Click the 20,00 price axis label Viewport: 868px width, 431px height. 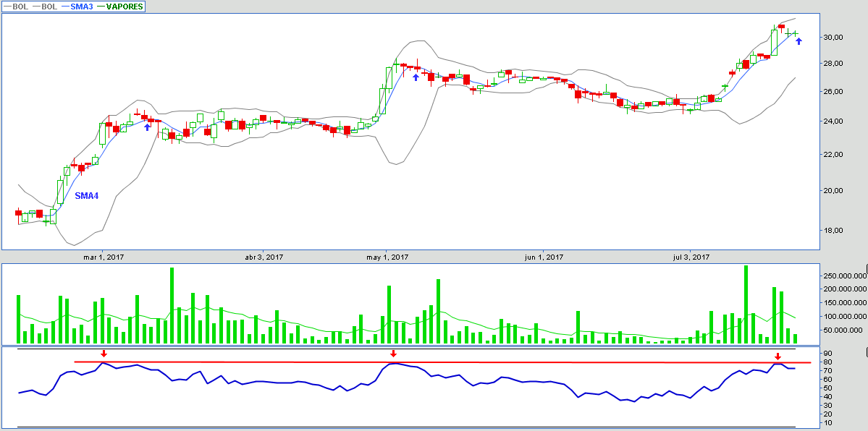(833, 190)
